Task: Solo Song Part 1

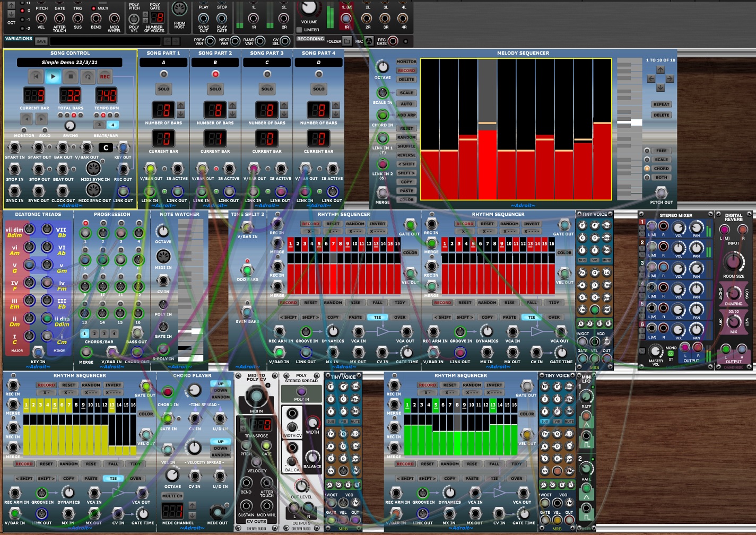Action: (163, 89)
